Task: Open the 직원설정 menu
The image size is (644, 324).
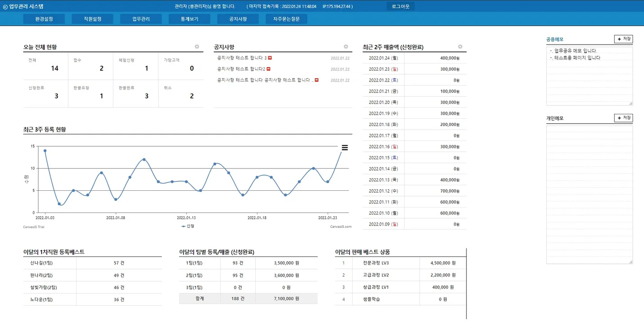Action: click(93, 19)
